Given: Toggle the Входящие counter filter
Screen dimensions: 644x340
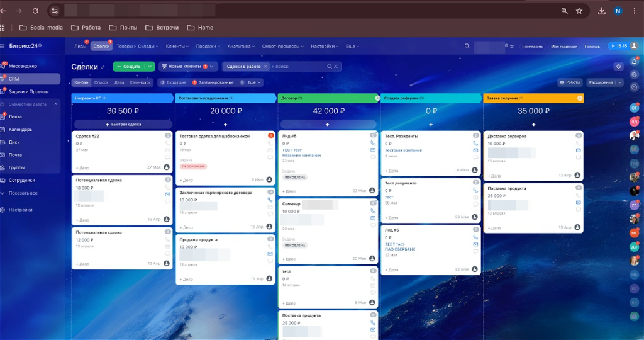Looking at the screenshot, I should click(174, 82).
